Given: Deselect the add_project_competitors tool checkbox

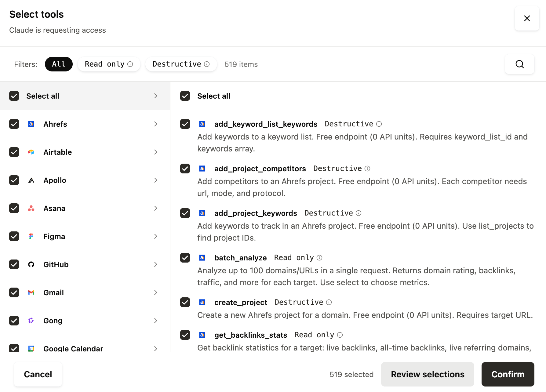Looking at the screenshot, I should point(185,169).
